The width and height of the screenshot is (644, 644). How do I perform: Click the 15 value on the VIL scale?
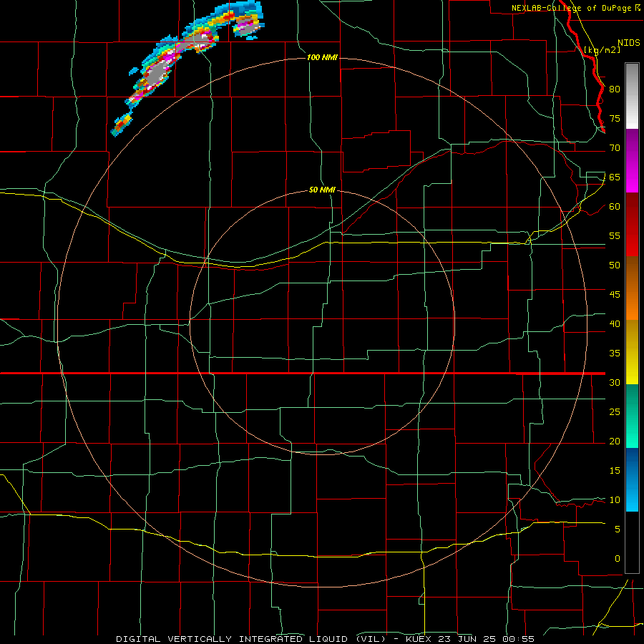pos(615,470)
